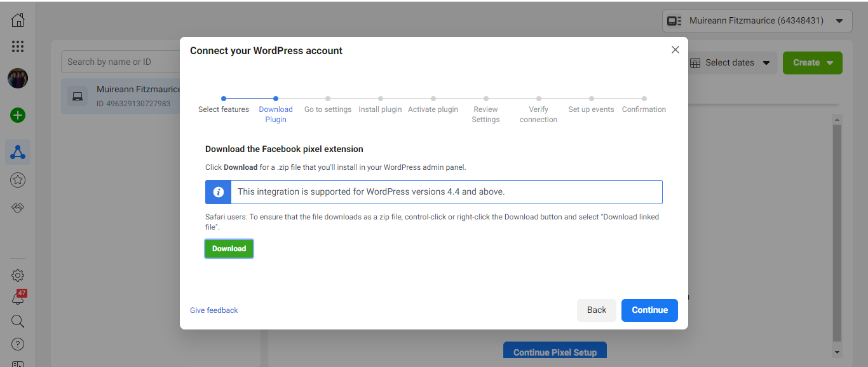Click the magnifying glass search icon

pos(18,321)
